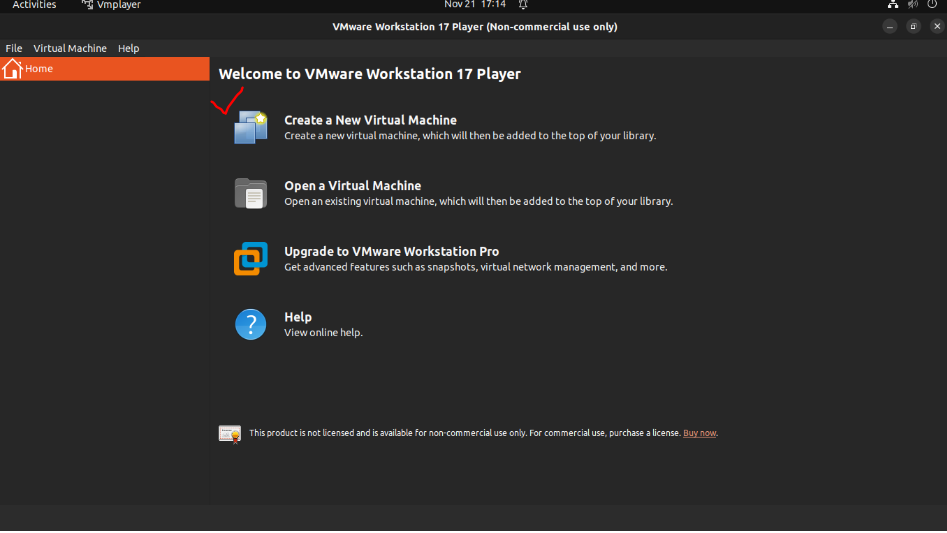Screen dimensions: 947x533
Task: Open the network status icon in top bar
Action: pyautogui.click(x=893, y=5)
